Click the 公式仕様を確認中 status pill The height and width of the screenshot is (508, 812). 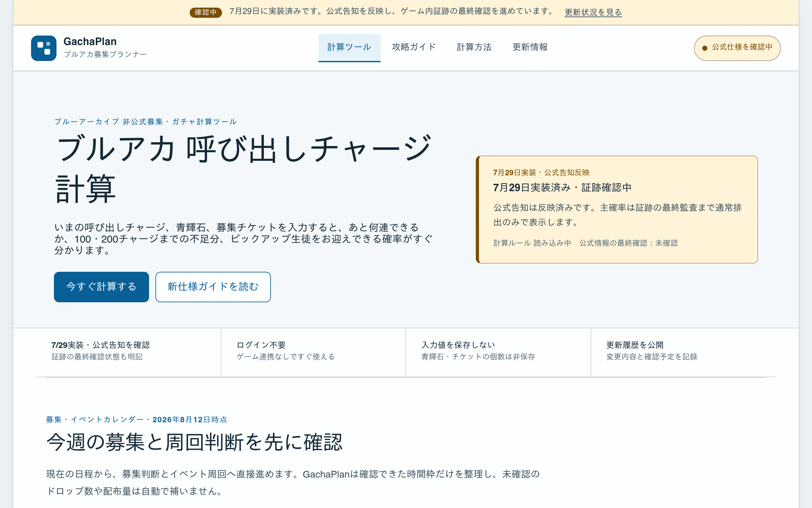pyautogui.click(x=737, y=48)
